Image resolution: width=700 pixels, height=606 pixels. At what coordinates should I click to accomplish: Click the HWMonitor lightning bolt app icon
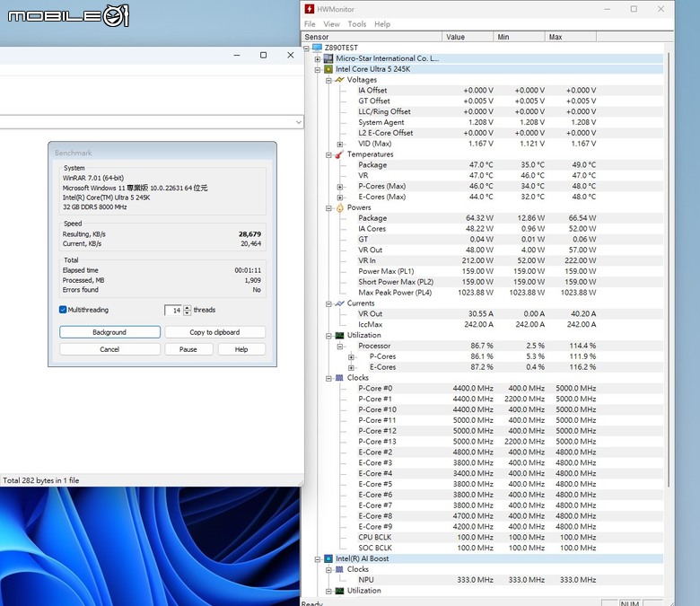pyautogui.click(x=309, y=9)
